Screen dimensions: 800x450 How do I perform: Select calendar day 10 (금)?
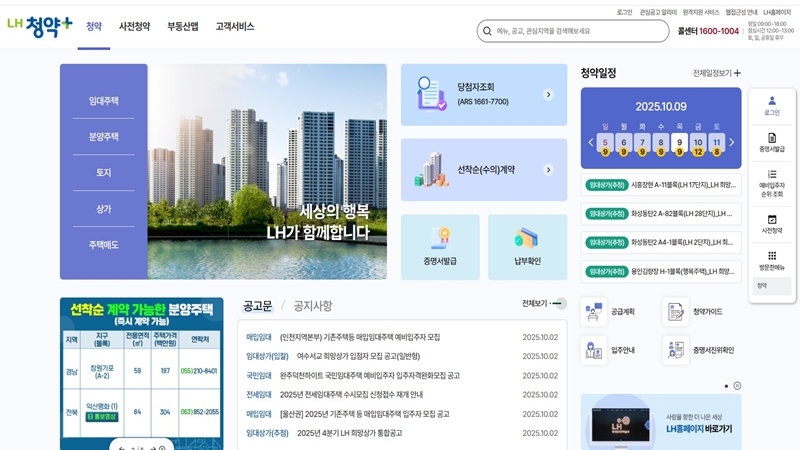[698, 144]
